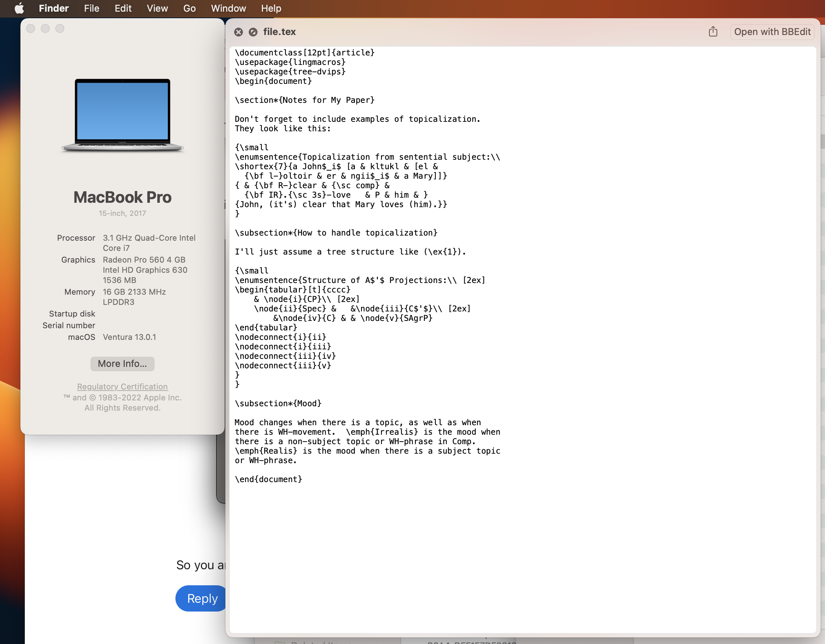The image size is (825, 644).
Task: Open the Regulatory Certification link
Action: (122, 387)
